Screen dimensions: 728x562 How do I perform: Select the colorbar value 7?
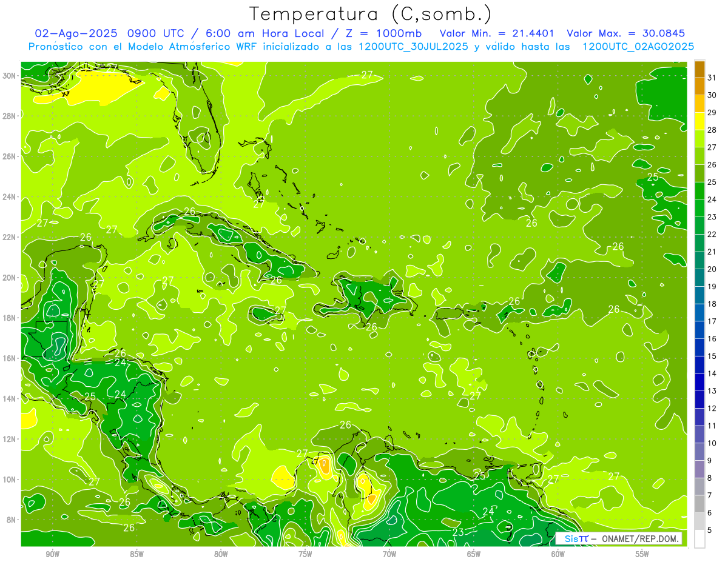[710, 495]
